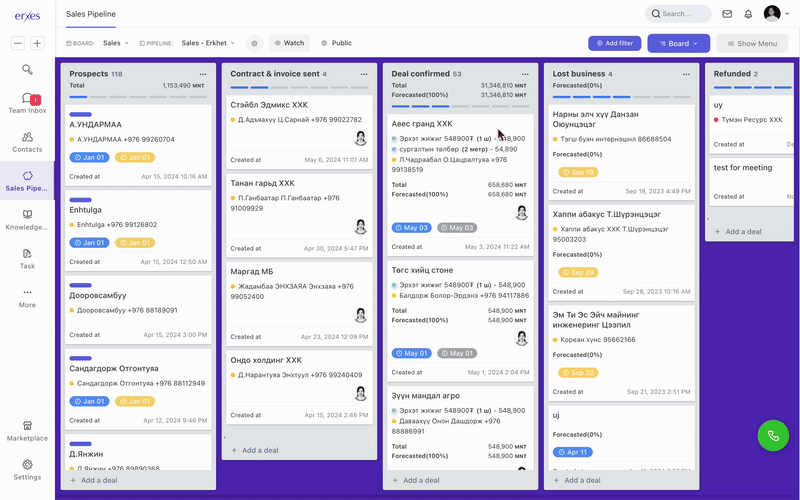Add a deal in Prospects column
800x500 pixels.
click(x=94, y=480)
